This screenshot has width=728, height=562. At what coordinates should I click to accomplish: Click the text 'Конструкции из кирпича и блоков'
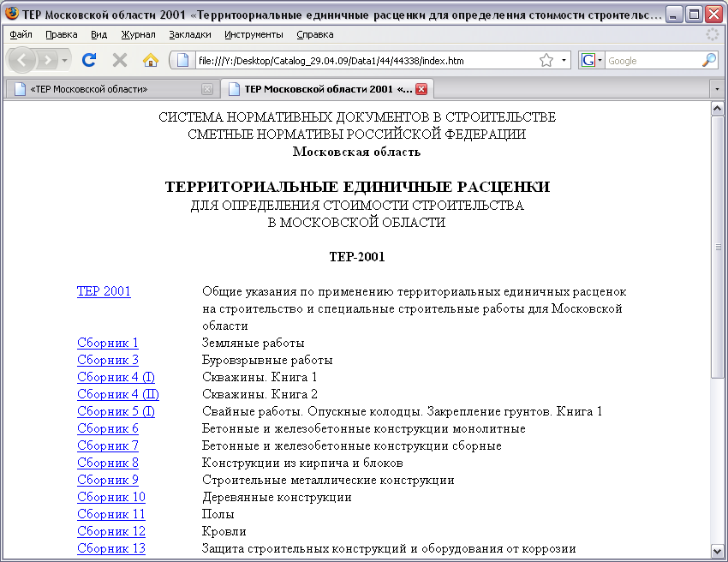[x=302, y=463]
